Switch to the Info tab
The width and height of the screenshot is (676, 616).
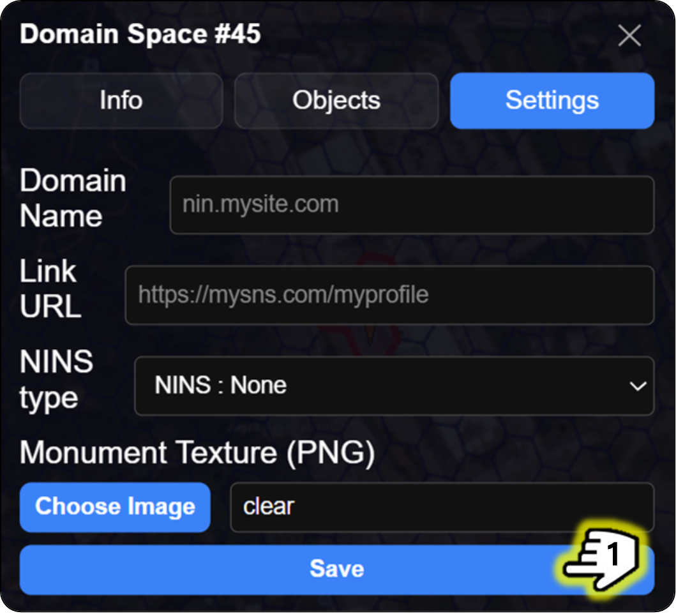point(121,101)
